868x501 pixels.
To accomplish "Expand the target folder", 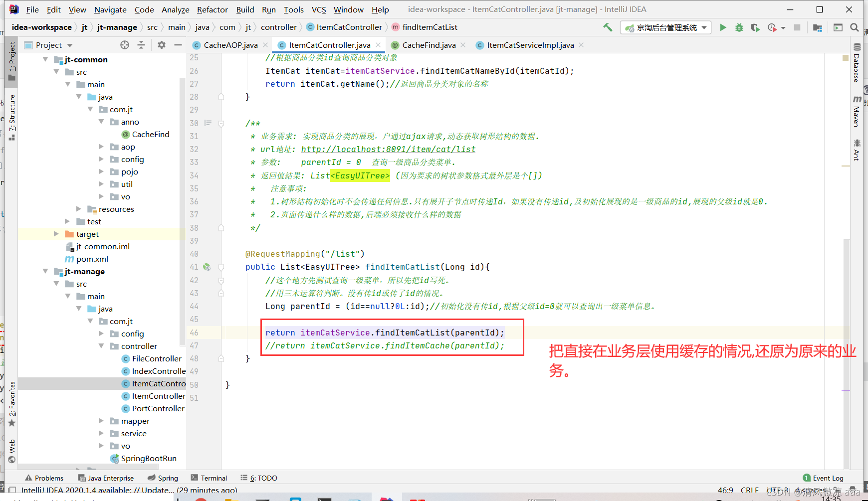I will 56,234.
